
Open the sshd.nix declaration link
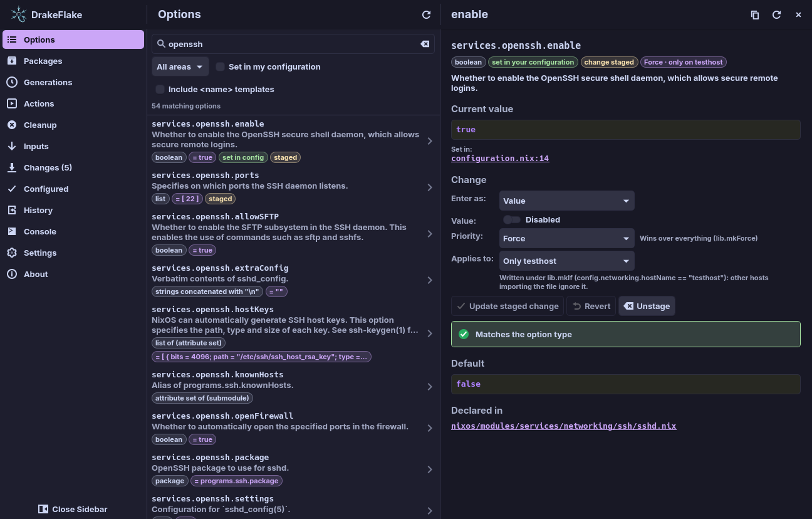click(564, 426)
